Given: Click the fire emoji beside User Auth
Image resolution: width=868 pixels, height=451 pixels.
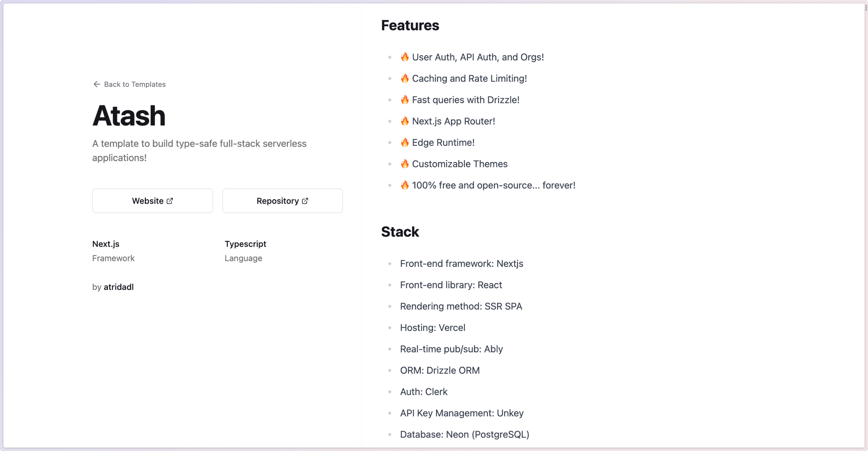Looking at the screenshot, I should [x=405, y=57].
